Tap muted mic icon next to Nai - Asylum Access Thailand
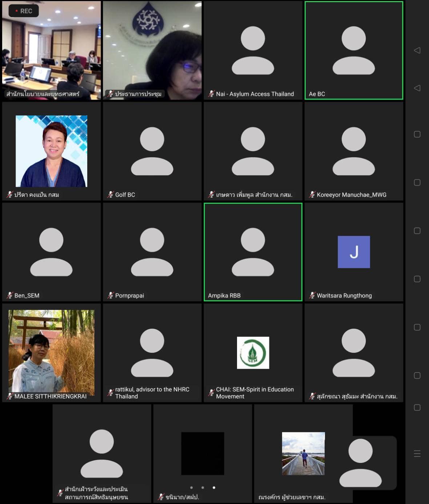The image size is (429, 504). (211, 94)
